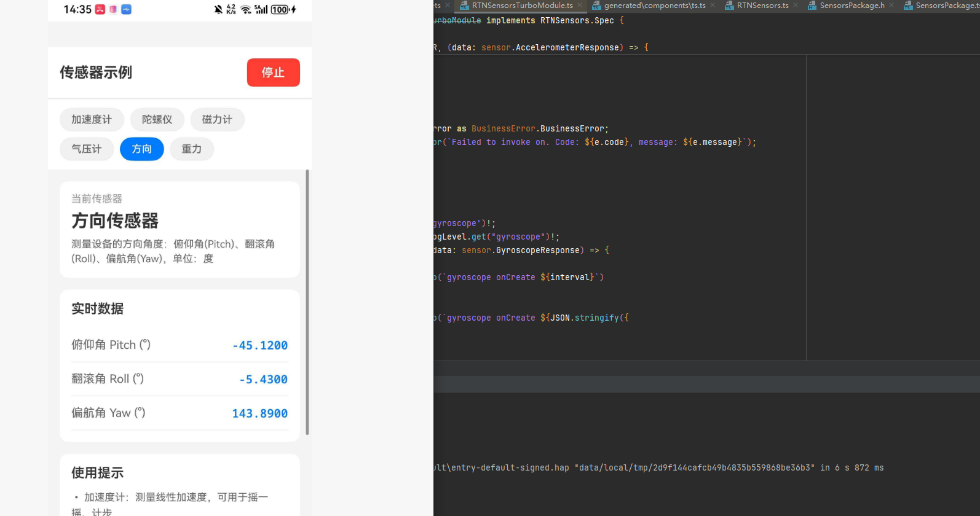Screen dimensions: 980x516
Task: Open the RTNSensors.ts editor tab
Action: click(x=762, y=6)
